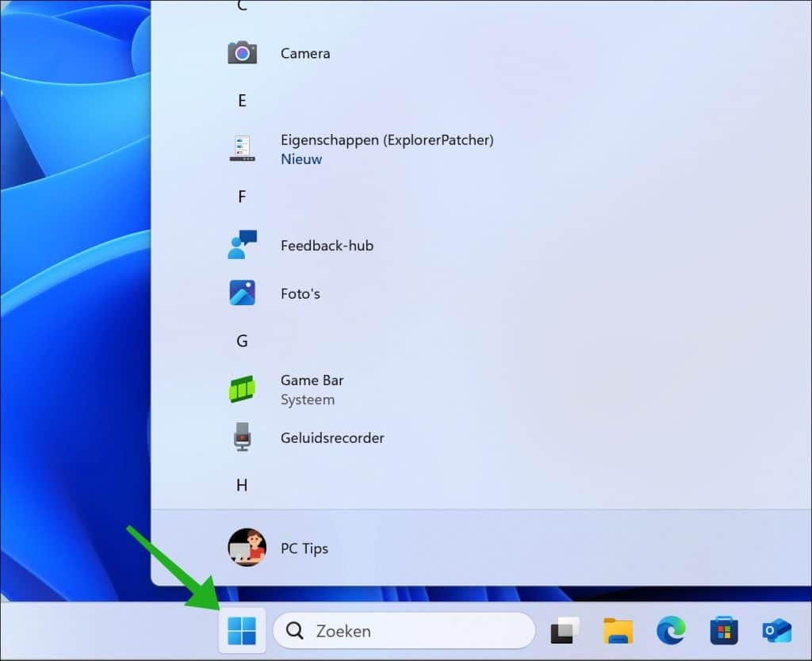Click the Windows Start button

[x=242, y=631]
